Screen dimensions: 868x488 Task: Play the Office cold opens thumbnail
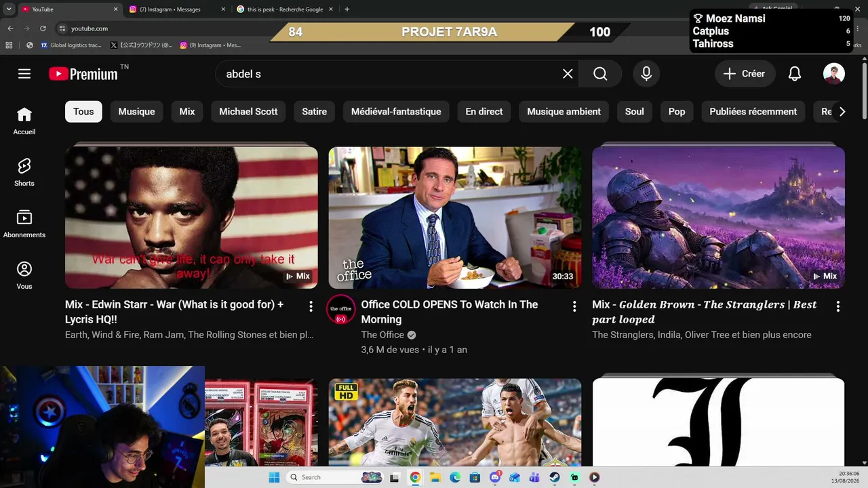pyautogui.click(x=455, y=218)
